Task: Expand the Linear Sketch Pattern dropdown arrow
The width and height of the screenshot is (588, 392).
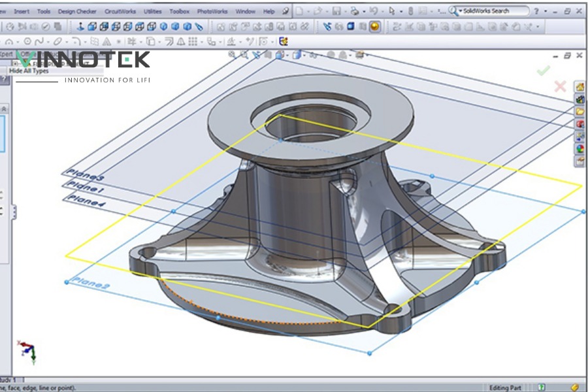Action: 201,42
